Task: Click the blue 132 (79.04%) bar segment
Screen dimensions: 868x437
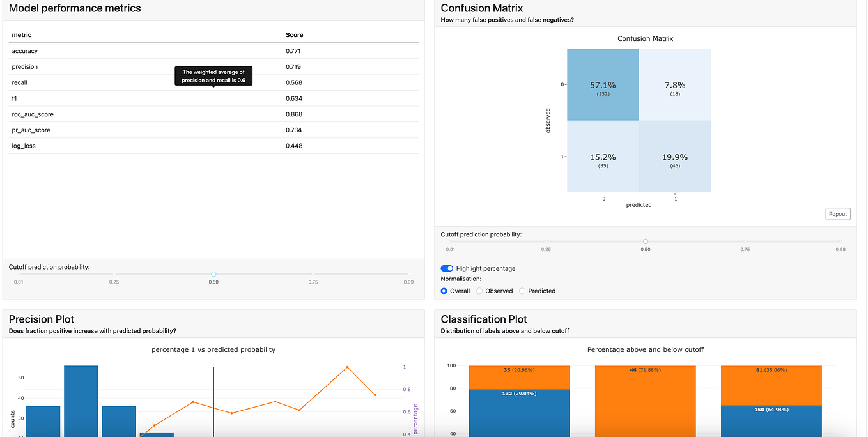Action: click(519, 413)
